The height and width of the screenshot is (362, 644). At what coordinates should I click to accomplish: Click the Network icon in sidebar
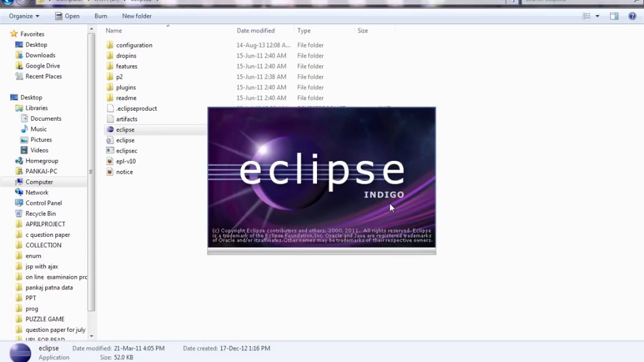(x=19, y=192)
